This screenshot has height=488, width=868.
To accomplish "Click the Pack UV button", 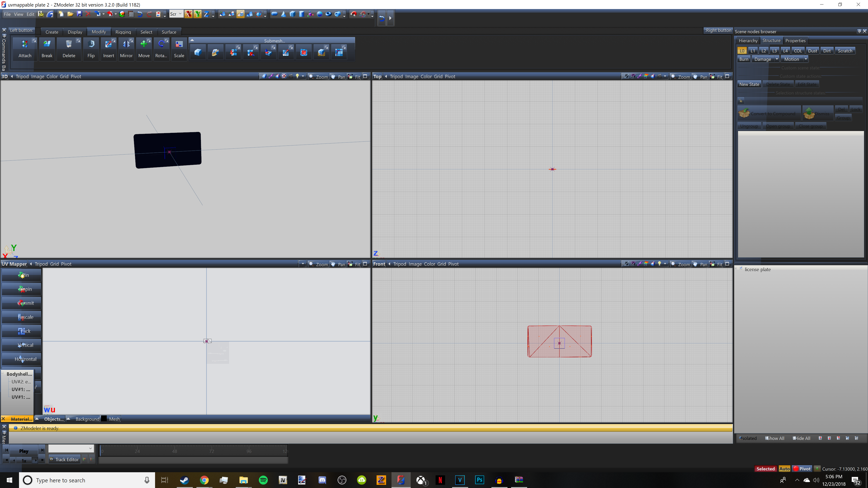I will click(22, 331).
